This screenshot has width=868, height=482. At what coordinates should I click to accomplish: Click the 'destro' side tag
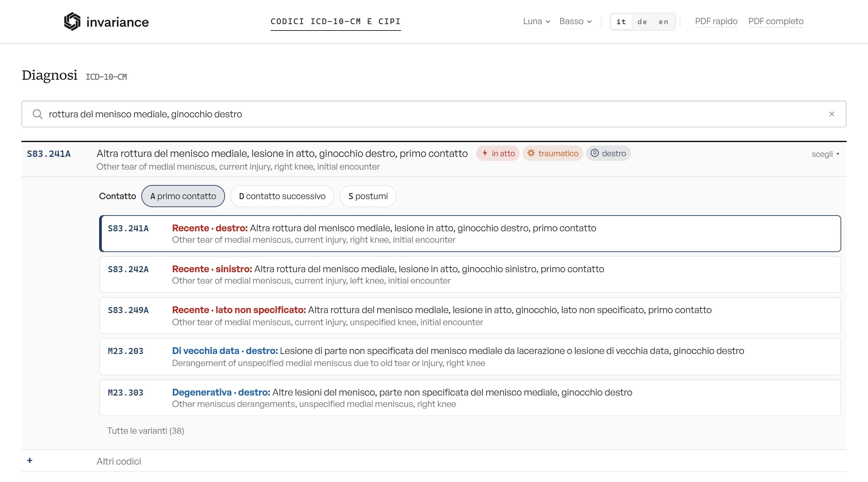[608, 154]
